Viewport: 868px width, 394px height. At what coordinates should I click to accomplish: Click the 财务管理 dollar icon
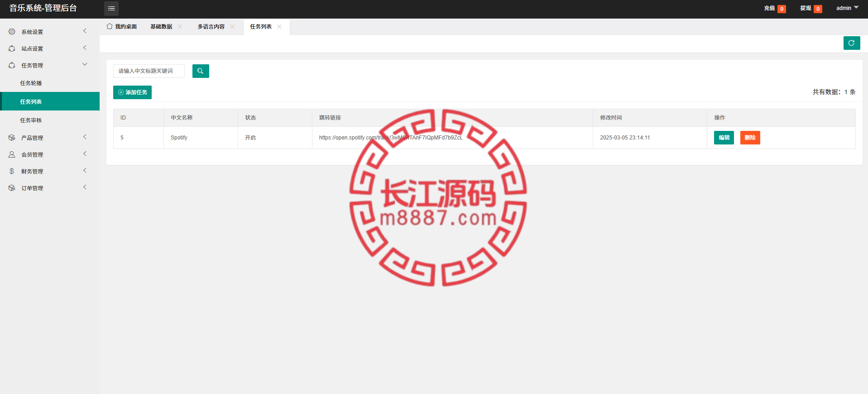tap(12, 171)
